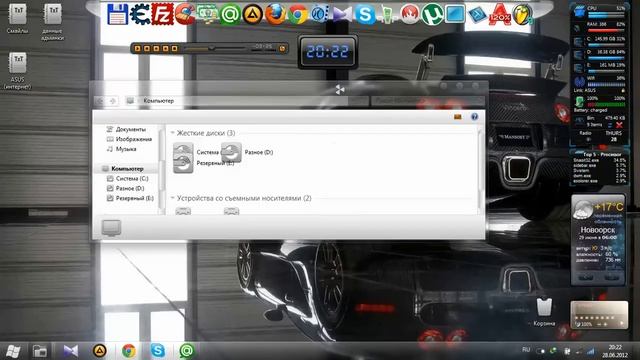Select Документы in the navigation pane
This screenshot has height=360, width=640.
click(x=127, y=129)
